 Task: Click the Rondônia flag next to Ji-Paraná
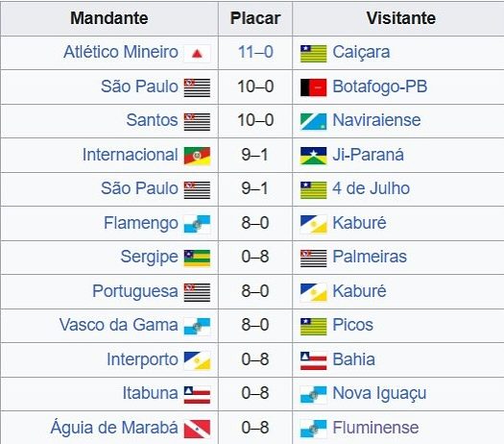pos(313,156)
